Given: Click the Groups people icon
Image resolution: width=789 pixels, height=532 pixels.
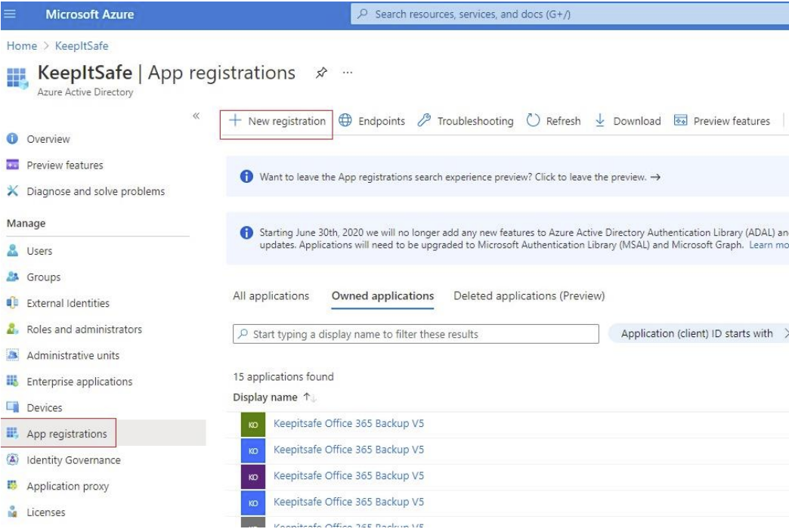Looking at the screenshot, I should point(13,277).
